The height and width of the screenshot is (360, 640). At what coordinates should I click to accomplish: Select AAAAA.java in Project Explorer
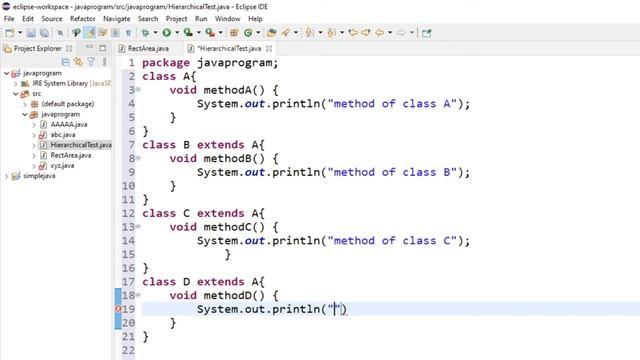pyautogui.click(x=69, y=124)
